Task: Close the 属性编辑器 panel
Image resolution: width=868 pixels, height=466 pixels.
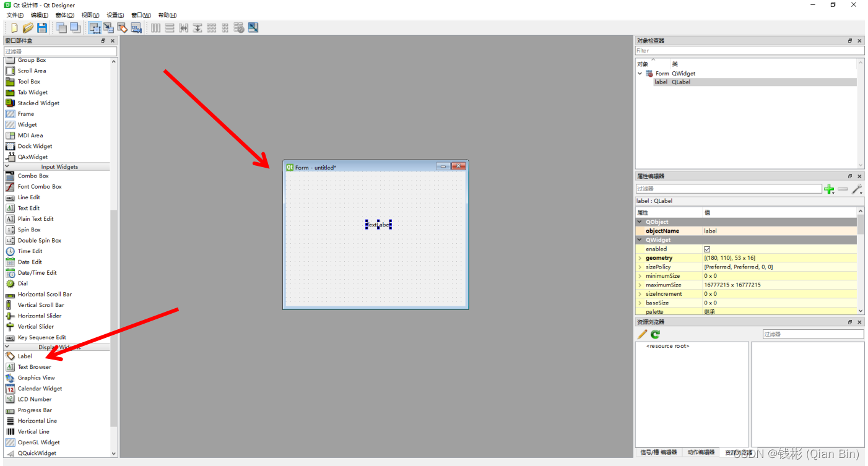Action: [x=859, y=176]
